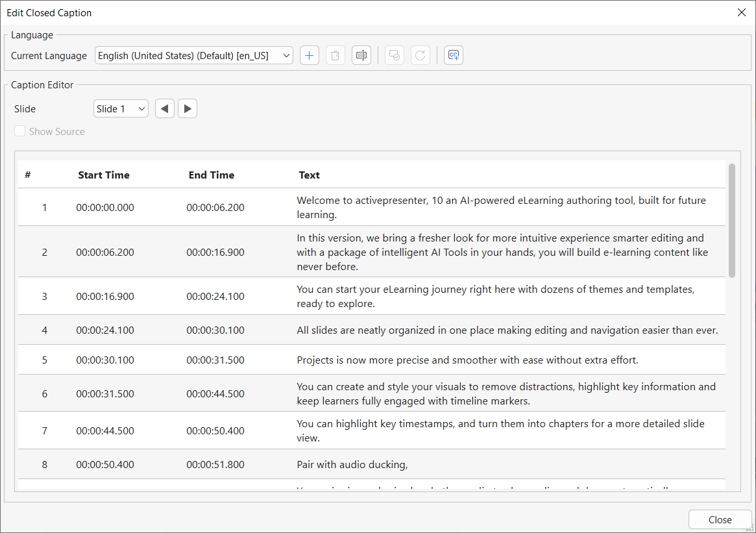The image size is (756, 533).
Task: Close the Edit Closed Caption dialog
Action: [x=742, y=12]
